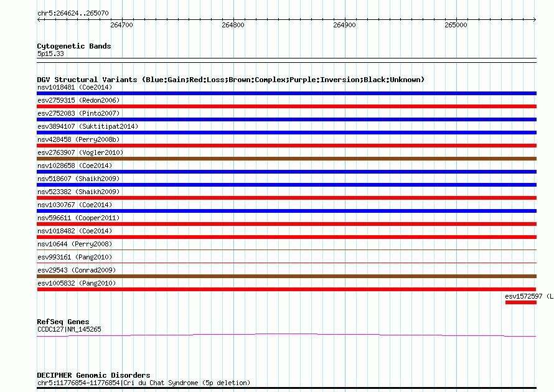Open nsv428458 (Perry2008b) variant
Screen dimensions: 554x392
coord(78,139)
